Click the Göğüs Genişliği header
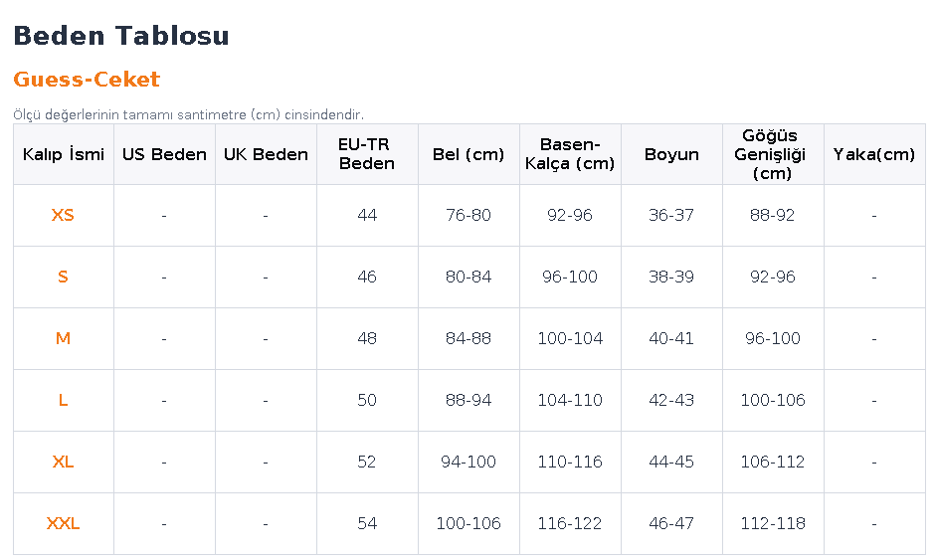This screenshot has height=560, width=936. (x=770, y=154)
